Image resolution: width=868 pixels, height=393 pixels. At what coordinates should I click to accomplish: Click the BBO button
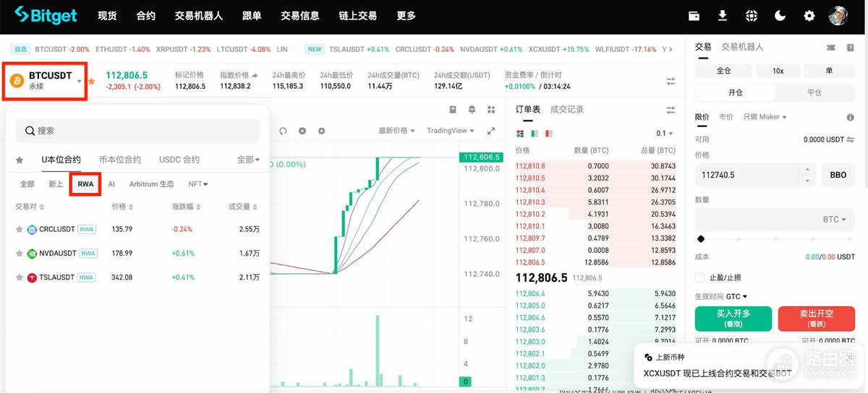[x=838, y=175]
